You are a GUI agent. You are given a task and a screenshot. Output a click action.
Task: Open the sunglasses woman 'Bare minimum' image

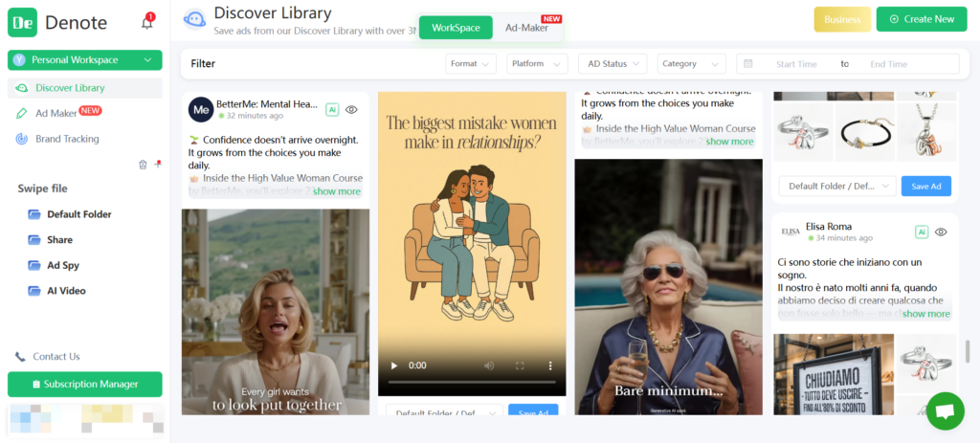669,287
